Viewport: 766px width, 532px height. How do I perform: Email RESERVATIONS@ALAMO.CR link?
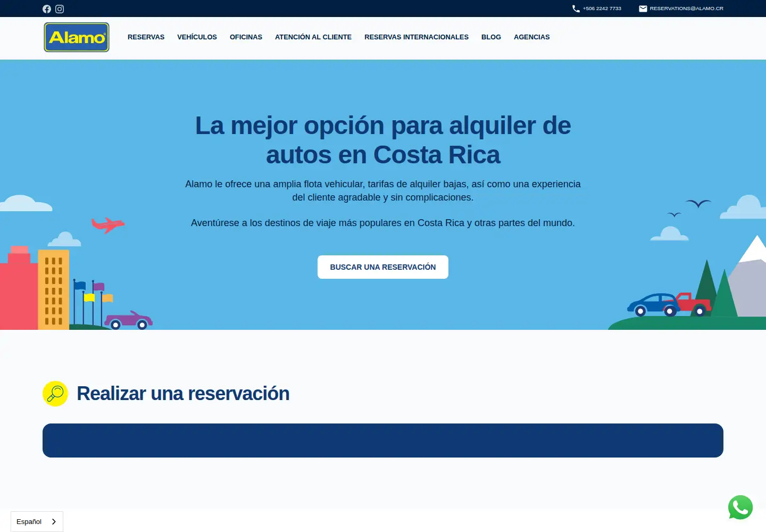[x=686, y=9]
